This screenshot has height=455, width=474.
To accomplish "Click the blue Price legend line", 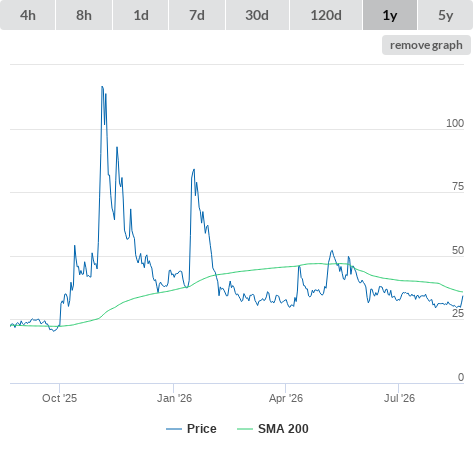I will click(x=174, y=429).
